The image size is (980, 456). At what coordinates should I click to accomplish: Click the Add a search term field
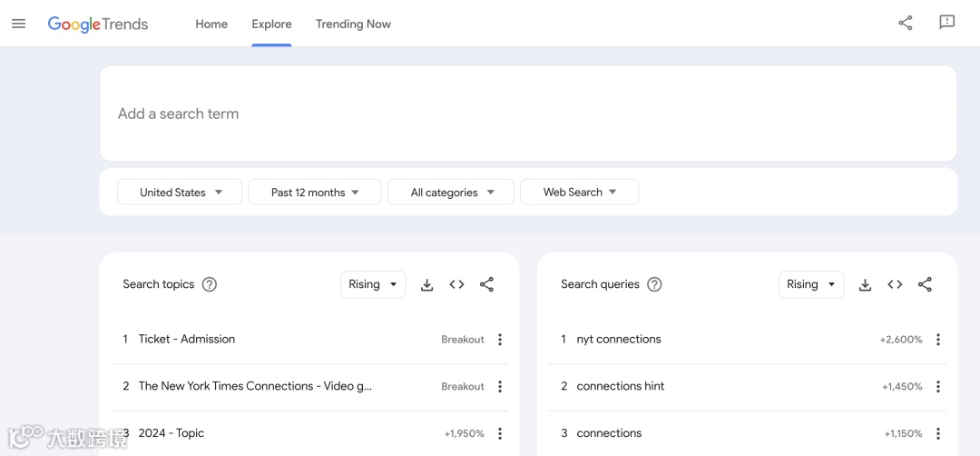[x=526, y=114]
